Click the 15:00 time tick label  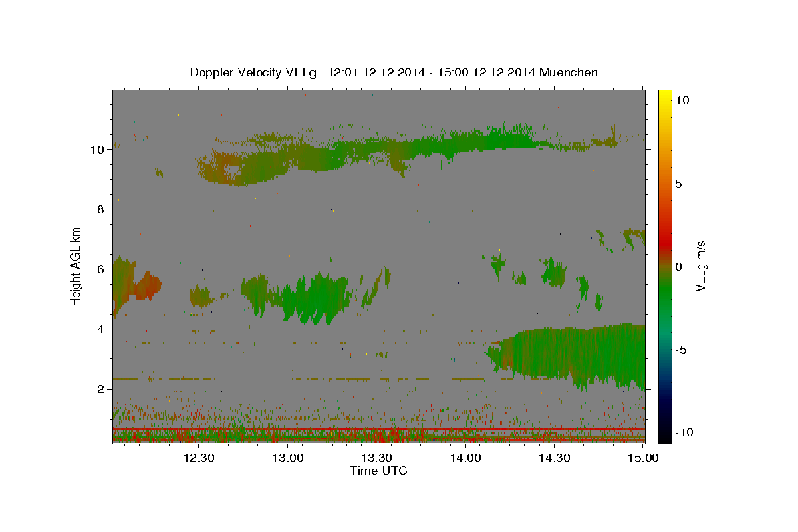pos(643,458)
